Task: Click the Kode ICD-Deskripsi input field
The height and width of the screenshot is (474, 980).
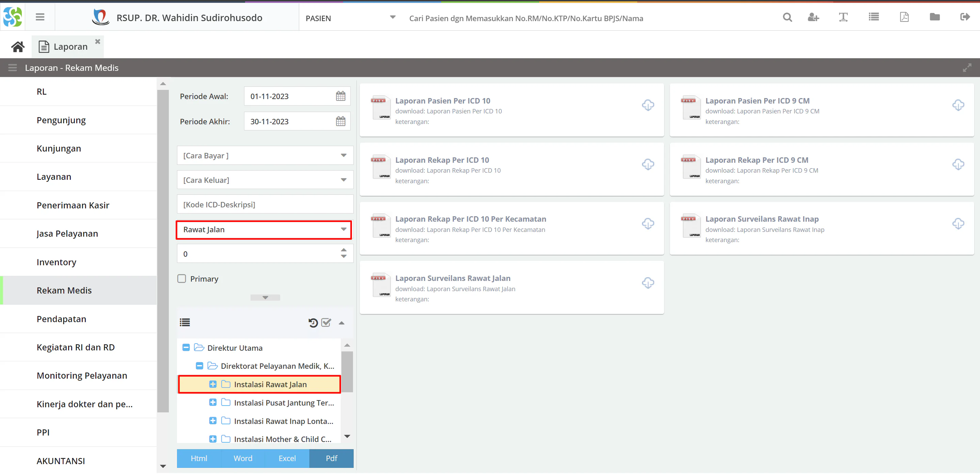Action: coord(265,205)
